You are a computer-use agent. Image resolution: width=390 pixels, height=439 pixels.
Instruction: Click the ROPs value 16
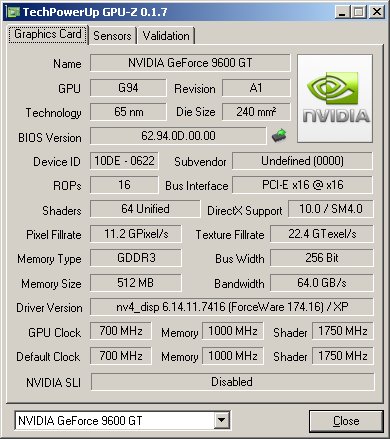click(124, 185)
